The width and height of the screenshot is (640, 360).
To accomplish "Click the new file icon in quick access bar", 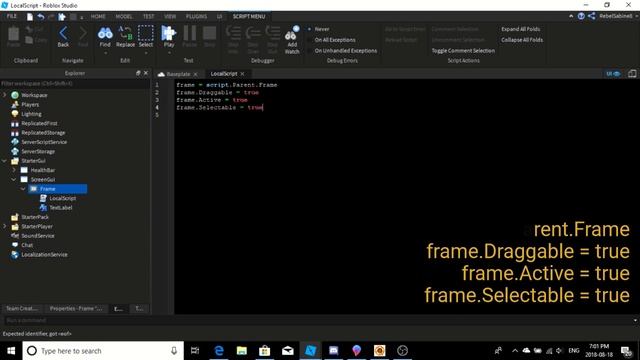I will (x=30, y=17).
